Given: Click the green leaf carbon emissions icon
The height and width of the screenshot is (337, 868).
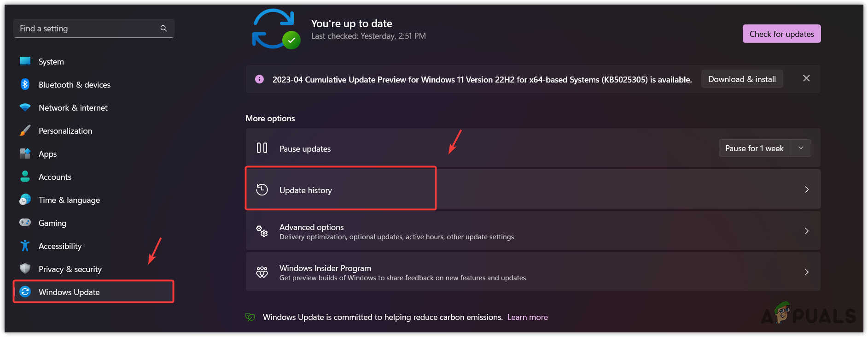Looking at the screenshot, I should coord(250,317).
